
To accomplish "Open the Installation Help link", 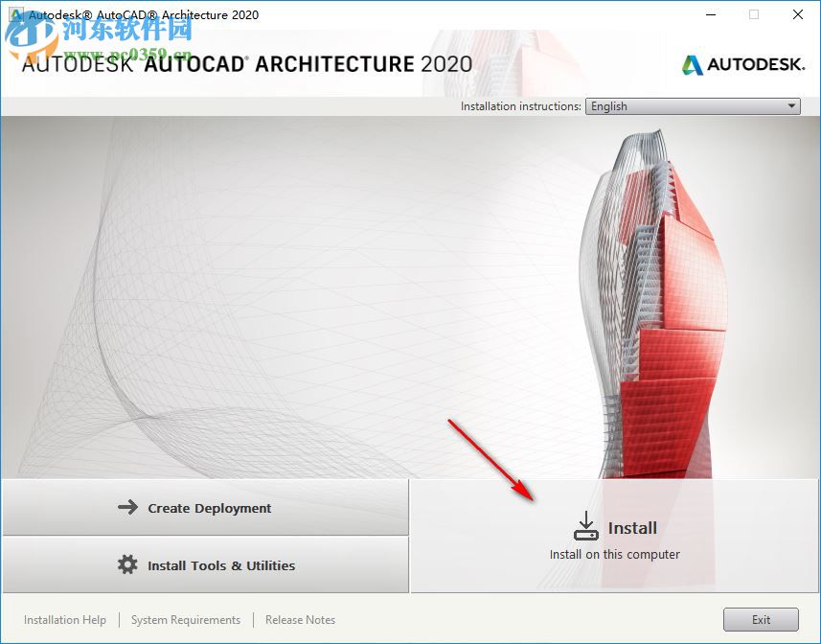I will (65, 620).
